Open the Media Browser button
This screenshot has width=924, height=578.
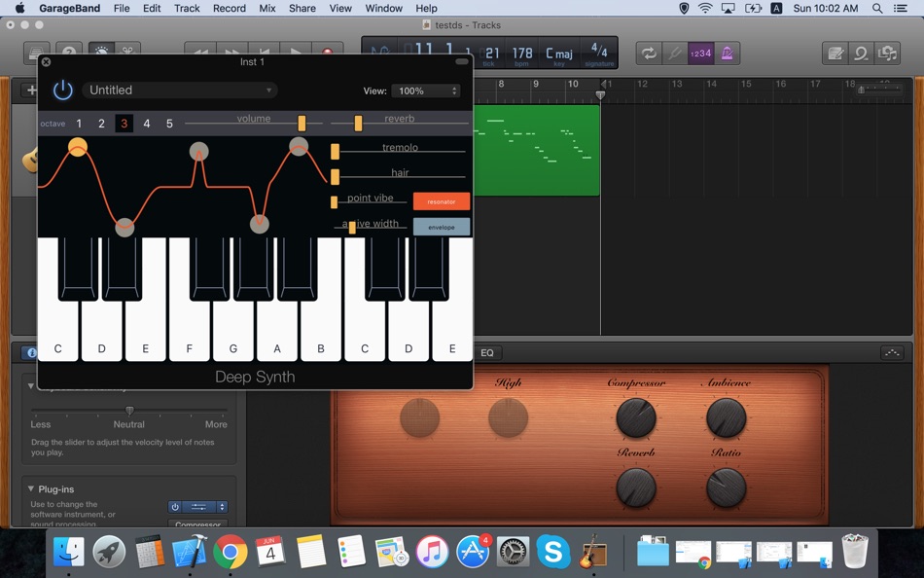point(887,54)
